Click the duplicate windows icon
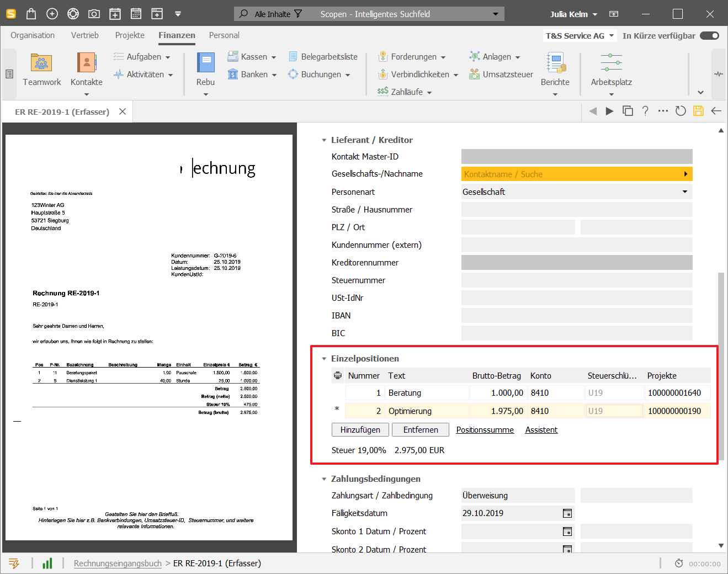Screen dimensions: 728x574 click(628, 111)
